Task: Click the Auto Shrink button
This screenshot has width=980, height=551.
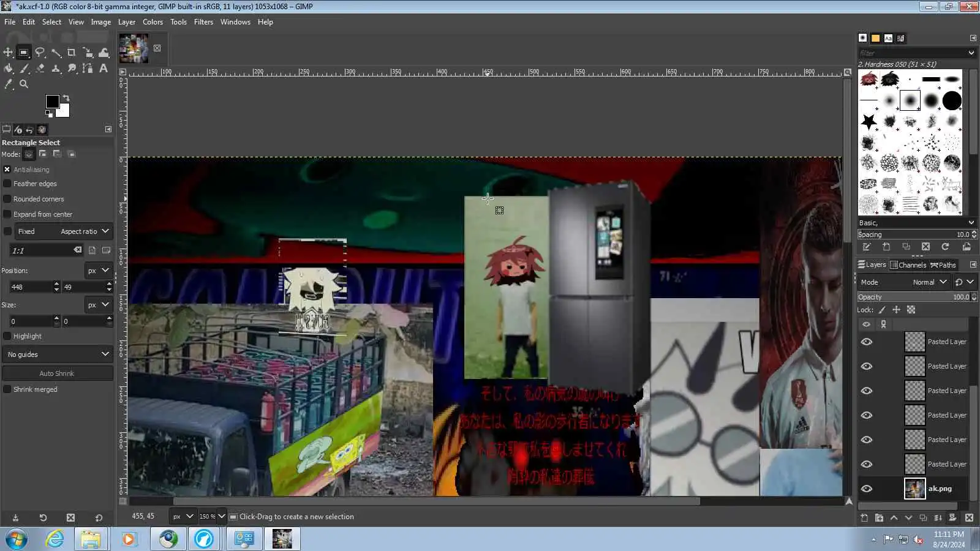Action: [58, 373]
